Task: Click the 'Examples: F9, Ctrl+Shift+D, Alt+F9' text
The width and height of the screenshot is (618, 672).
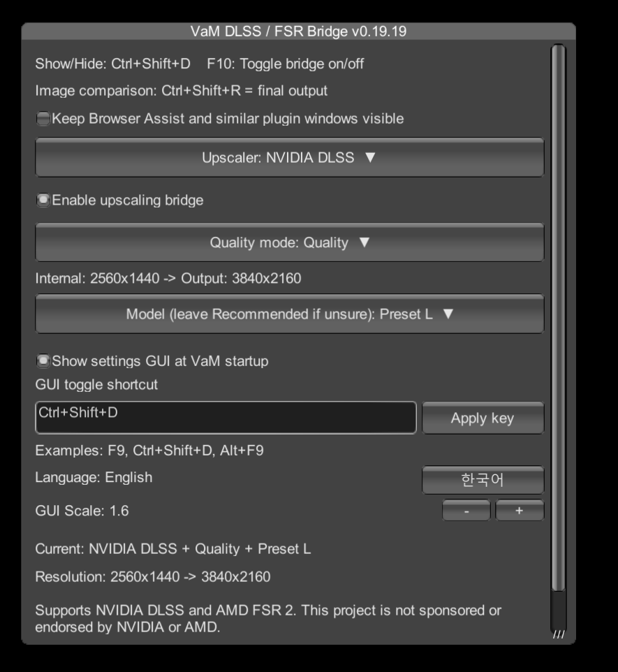Action: (x=149, y=451)
